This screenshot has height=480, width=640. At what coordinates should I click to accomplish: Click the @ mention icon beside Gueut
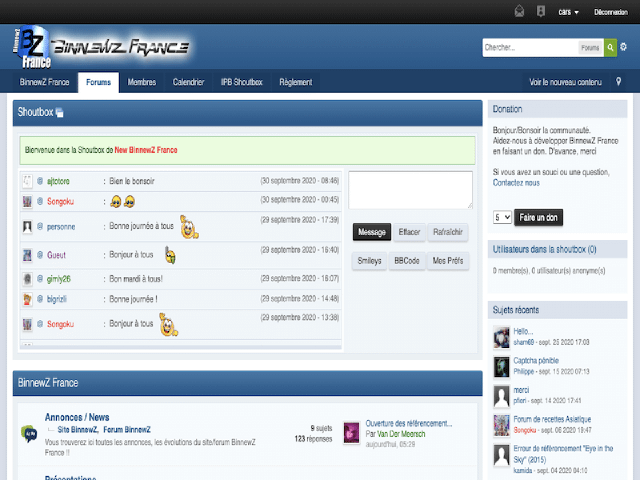(x=40, y=255)
